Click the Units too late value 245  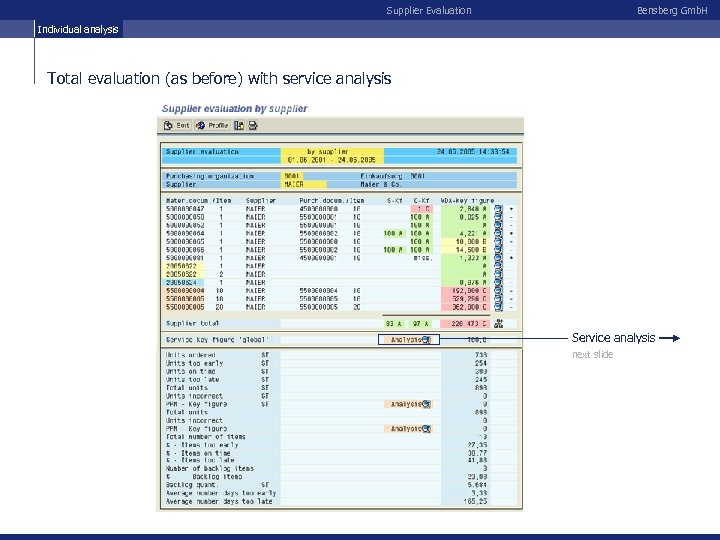pyautogui.click(x=481, y=380)
